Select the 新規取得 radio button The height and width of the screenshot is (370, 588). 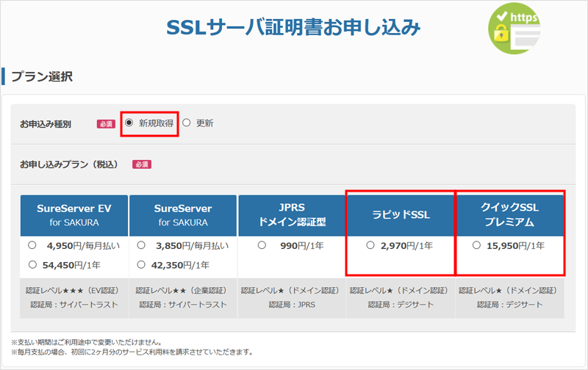[x=129, y=123]
